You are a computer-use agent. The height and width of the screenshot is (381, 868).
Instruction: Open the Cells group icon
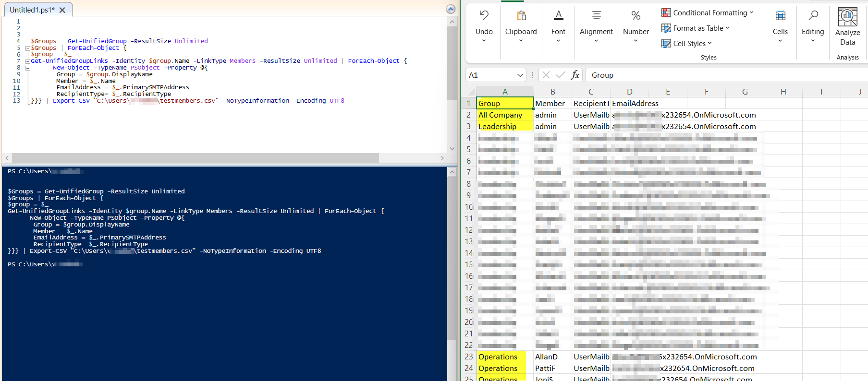780,15
